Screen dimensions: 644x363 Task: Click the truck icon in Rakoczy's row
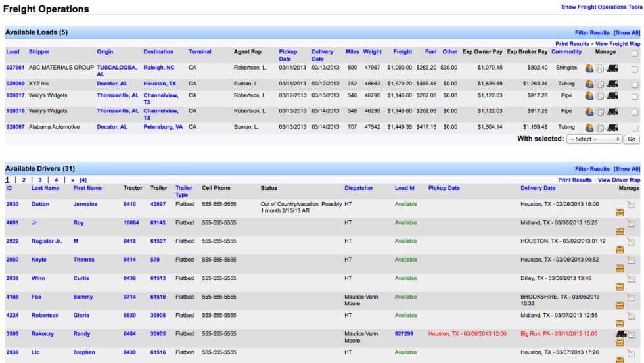(620, 334)
